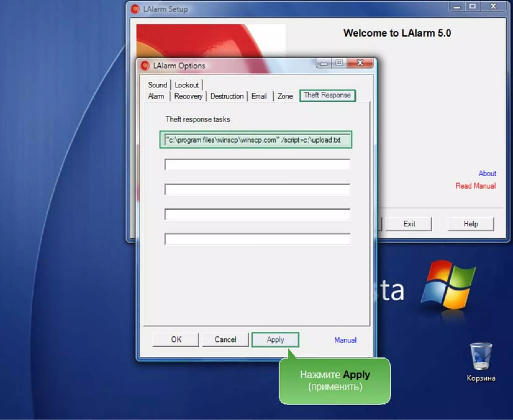Switch to the Sound tab

click(x=157, y=85)
